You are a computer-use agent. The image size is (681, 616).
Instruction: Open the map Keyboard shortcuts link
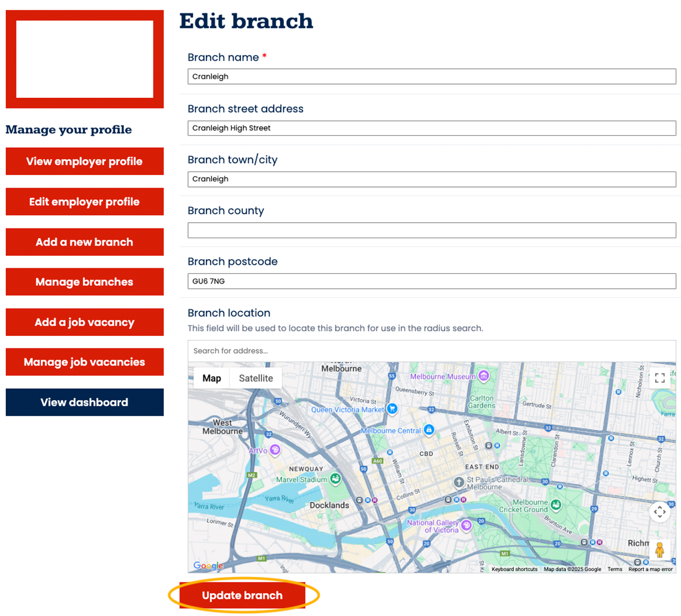(x=514, y=569)
